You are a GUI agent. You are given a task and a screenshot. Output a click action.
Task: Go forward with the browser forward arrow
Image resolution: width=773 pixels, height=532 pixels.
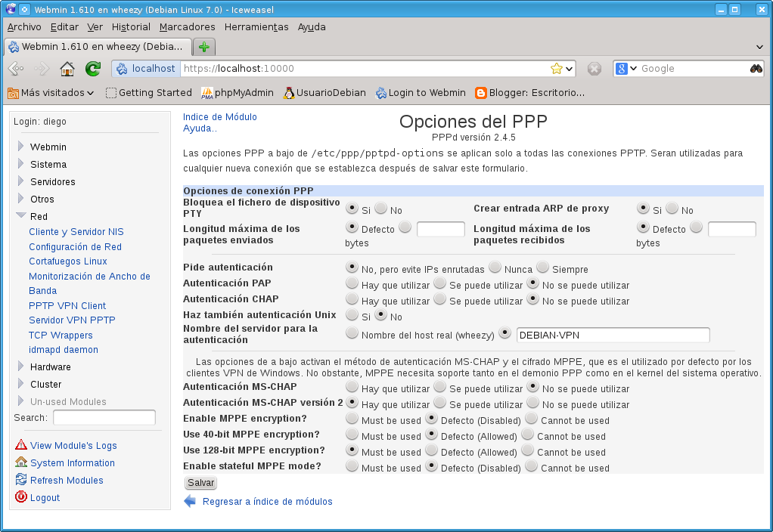[42, 69]
